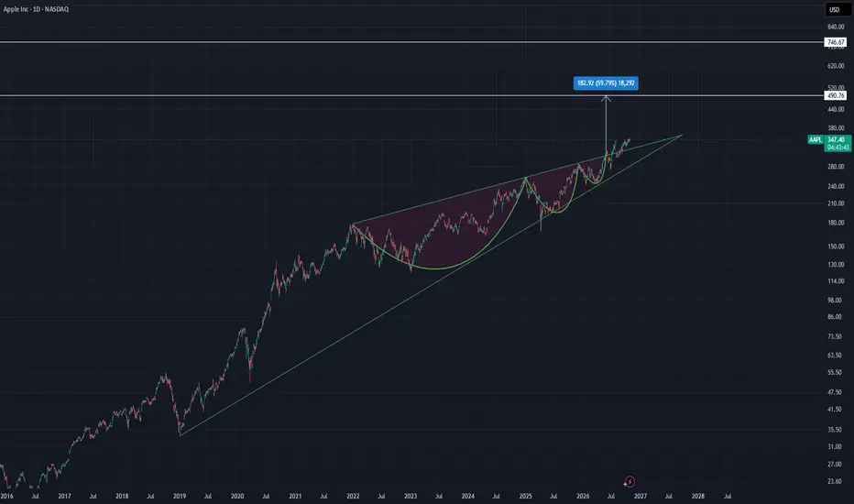This screenshot has height=504, width=854.
Task: Click the 2021 label on the time axis
Action: point(295,497)
